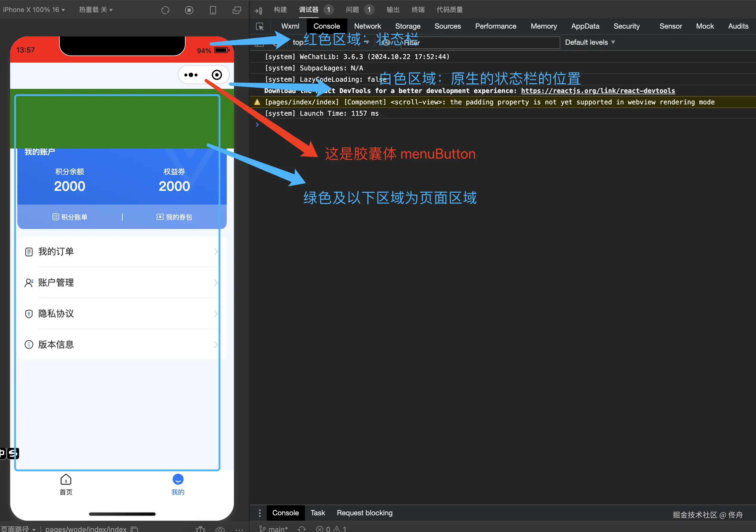Switch to the Network tab
Image resolution: width=756 pixels, height=532 pixels.
[367, 26]
